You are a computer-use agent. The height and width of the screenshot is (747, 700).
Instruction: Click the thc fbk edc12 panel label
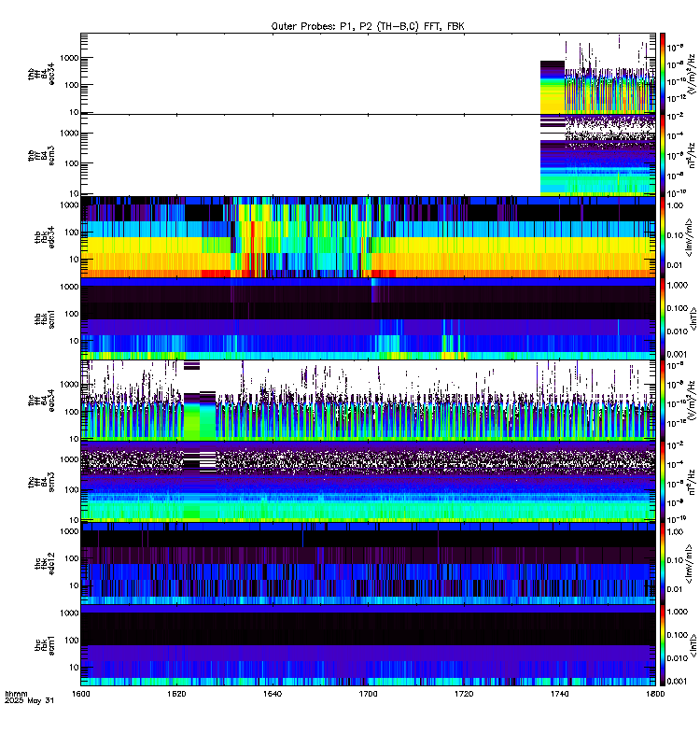pyautogui.click(x=45, y=563)
